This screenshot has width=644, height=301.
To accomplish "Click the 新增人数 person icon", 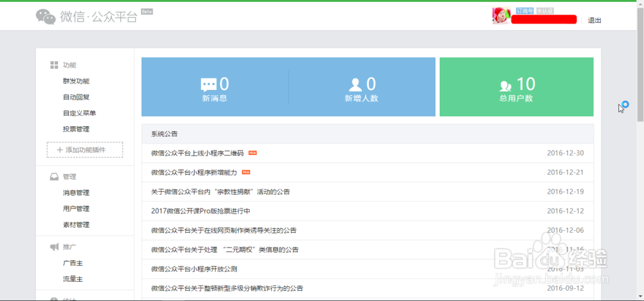I will click(x=355, y=85).
